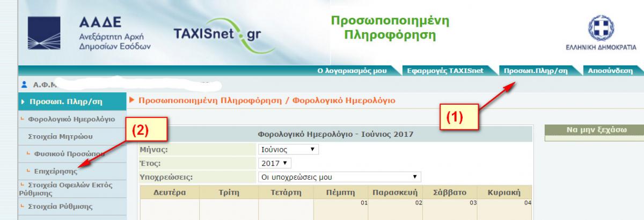Screen dimensions: 644x220
Task: Select the Προσωπ.Πληρ/ση tab
Action: pyautogui.click(x=536, y=71)
